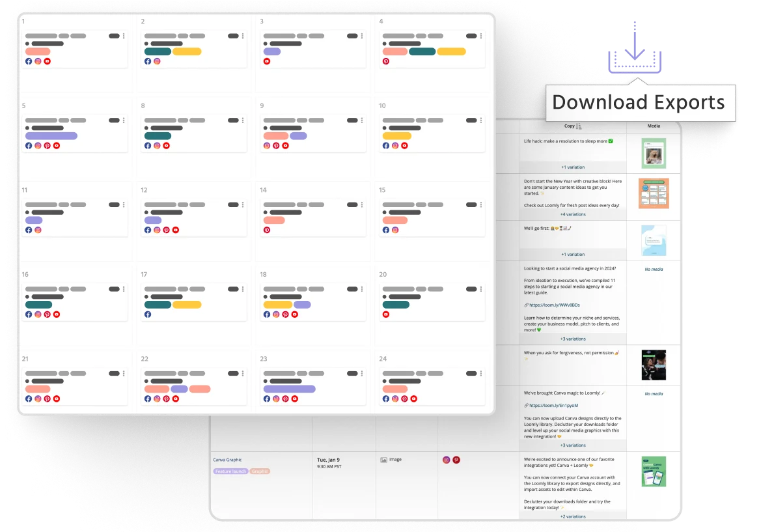Select the YouTube icon on day 3 post
Viewport: 761px width, 532px height.
267,61
